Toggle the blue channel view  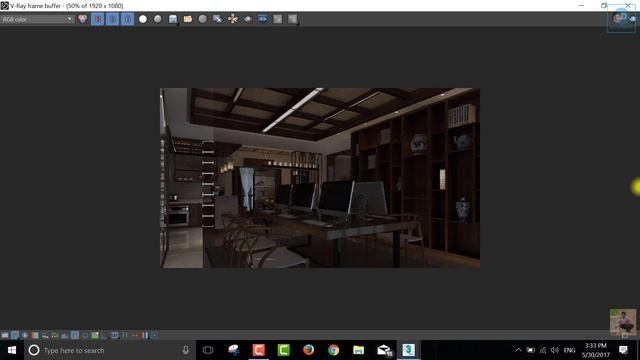click(127, 19)
